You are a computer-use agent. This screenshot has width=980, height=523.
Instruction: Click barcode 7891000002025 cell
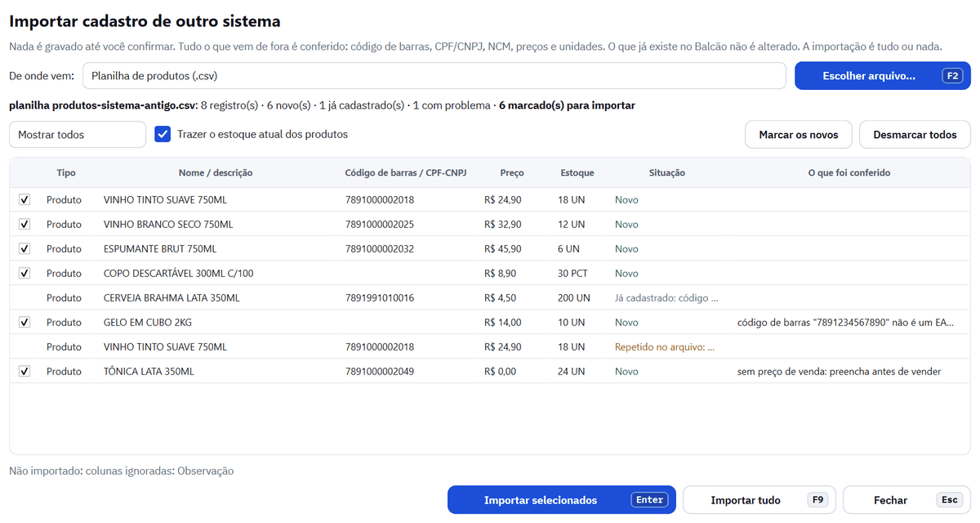(x=380, y=224)
